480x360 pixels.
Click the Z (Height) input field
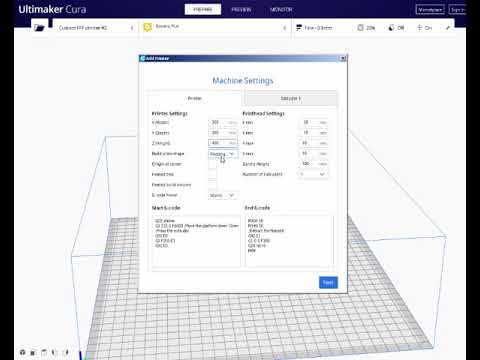point(223,143)
